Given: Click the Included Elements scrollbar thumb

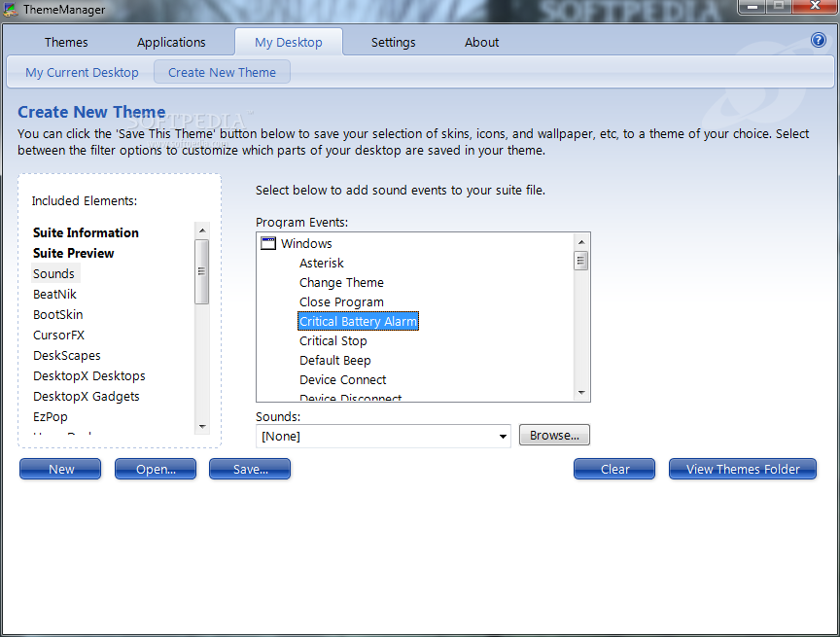Looking at the screenshot, I should click(202, 271).
